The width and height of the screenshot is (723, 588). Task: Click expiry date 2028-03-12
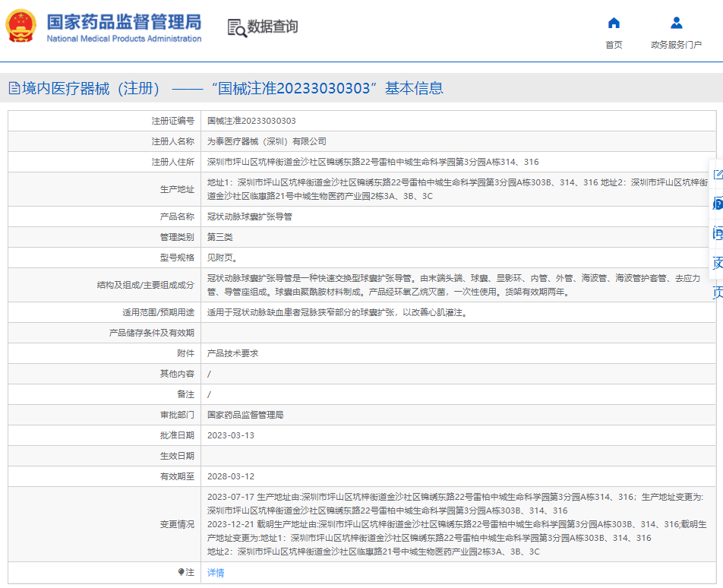click(x=231, y=476)
